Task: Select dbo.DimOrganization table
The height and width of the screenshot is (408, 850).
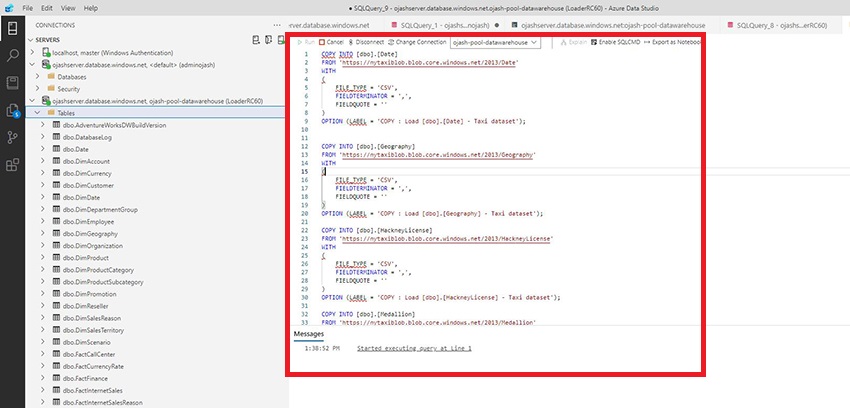Action: 93,245
